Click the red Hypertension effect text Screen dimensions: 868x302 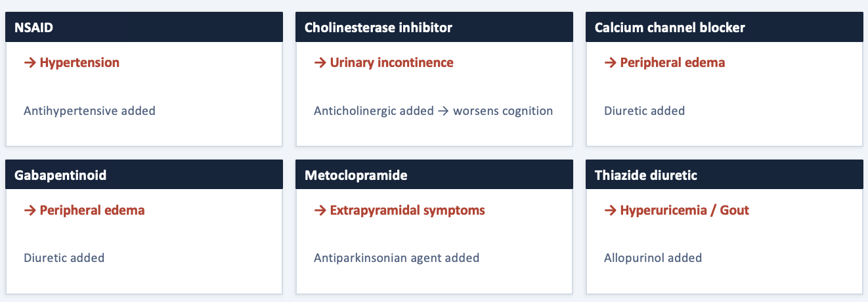coord(79,63)
